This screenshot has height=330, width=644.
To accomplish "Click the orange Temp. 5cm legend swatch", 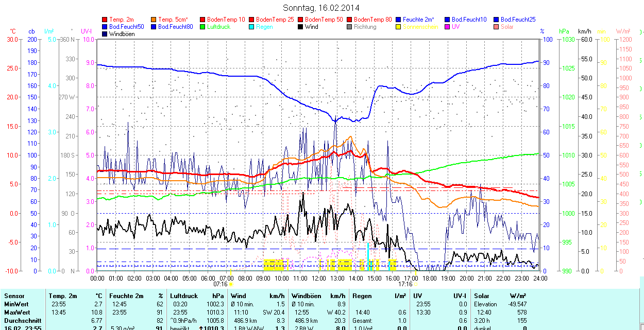I will click(154, 20).
